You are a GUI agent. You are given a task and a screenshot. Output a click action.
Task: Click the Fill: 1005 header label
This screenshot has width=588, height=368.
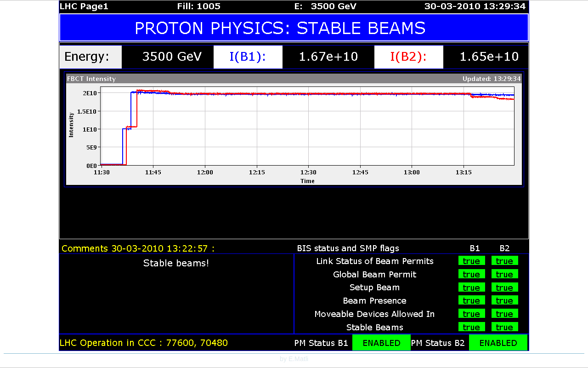point(199,6)
